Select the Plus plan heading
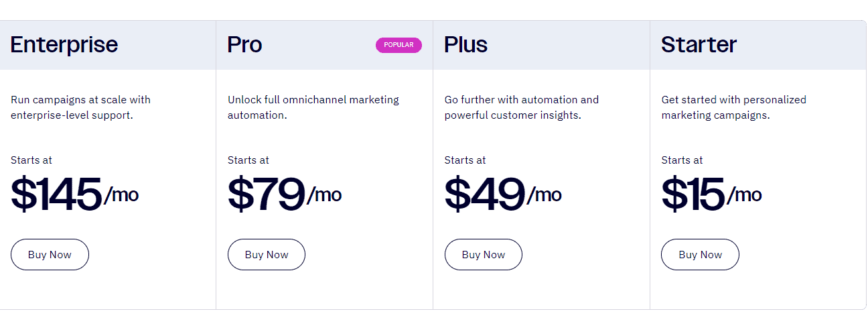 tap(465, 45)
